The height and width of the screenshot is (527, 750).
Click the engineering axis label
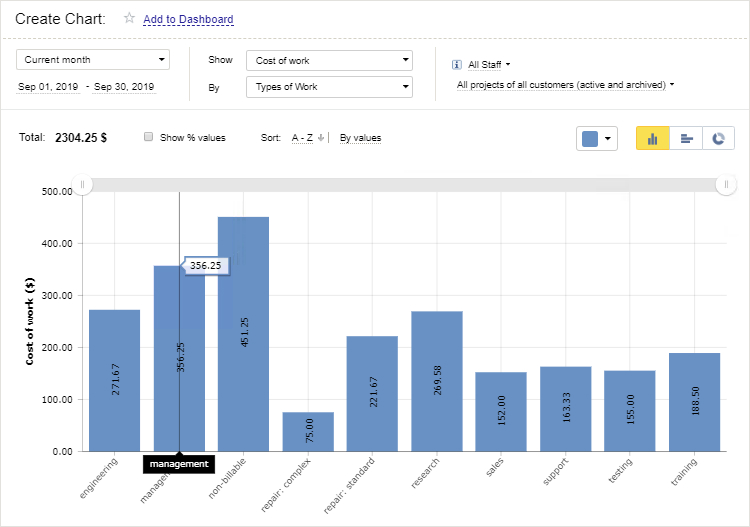click(x=98, y=478)
